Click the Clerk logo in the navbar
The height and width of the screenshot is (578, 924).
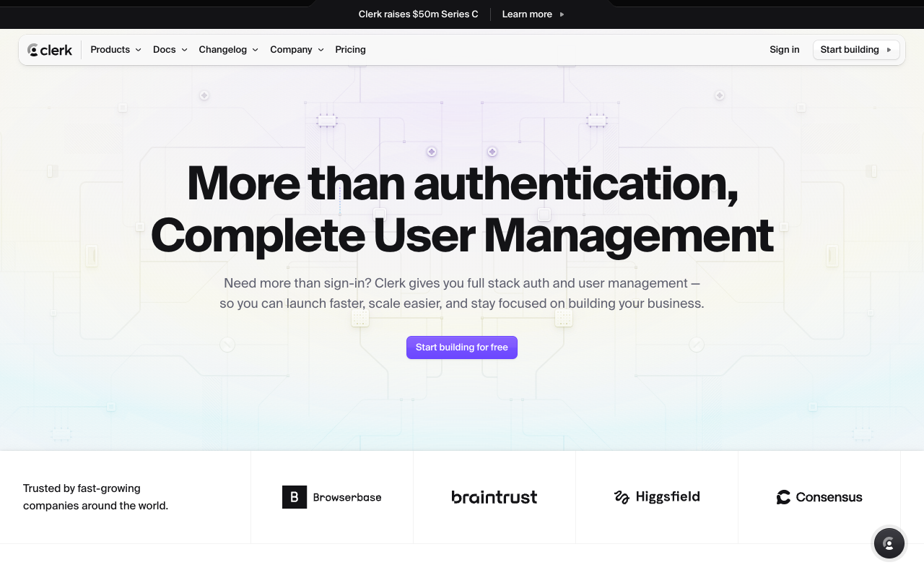point(49,49)
